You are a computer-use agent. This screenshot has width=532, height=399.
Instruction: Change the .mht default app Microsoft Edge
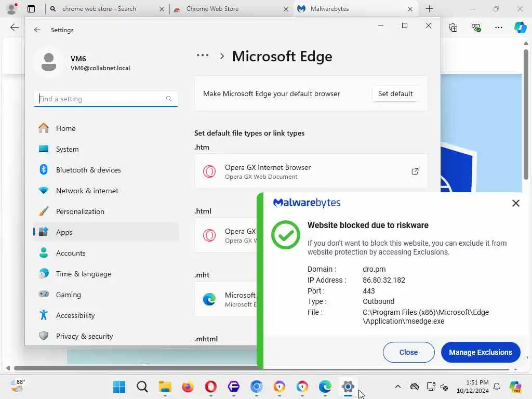point(225,299)
